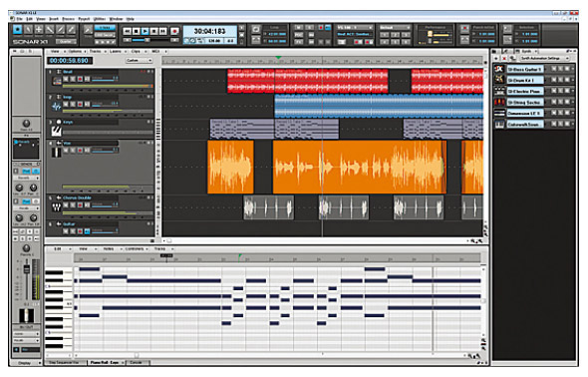This screenshot has width=588, height=377.
Task: Click the Performance module CPU meter icon
Action: (x=430, y=34)
